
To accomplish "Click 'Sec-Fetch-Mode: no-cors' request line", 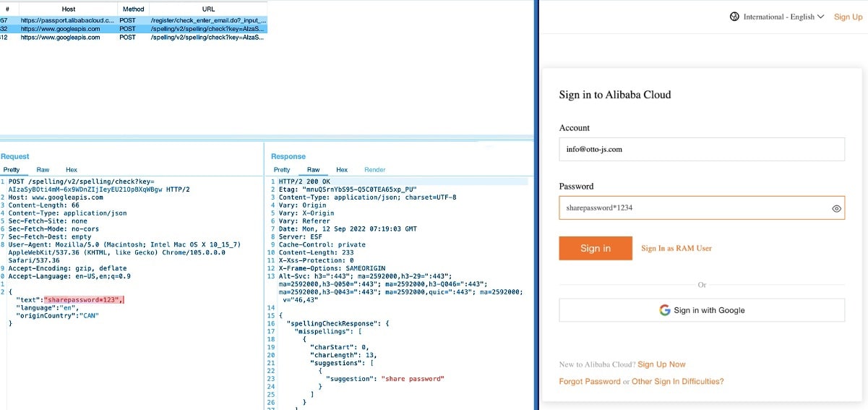I will pos(52,229).
